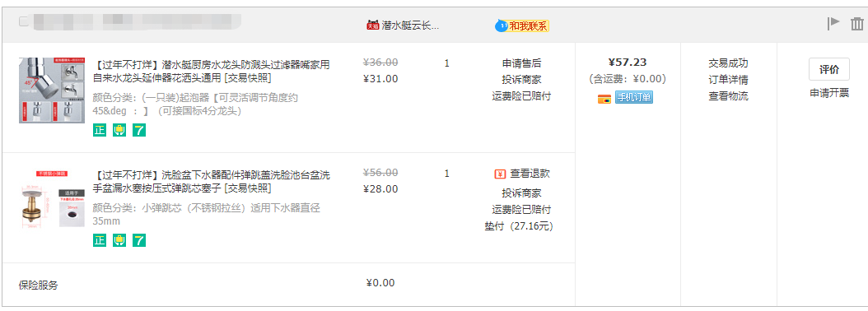Click 评价 button to review the order

tap(828, 69)
